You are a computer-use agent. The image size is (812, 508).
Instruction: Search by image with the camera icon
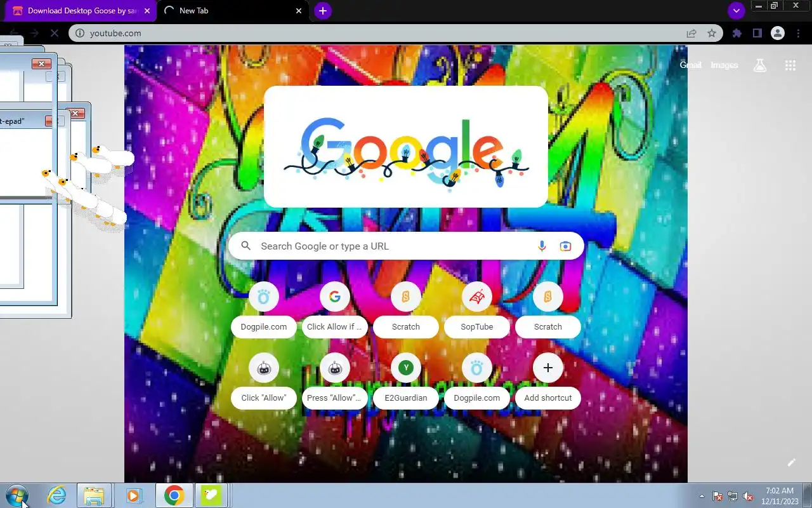point(565,246)
